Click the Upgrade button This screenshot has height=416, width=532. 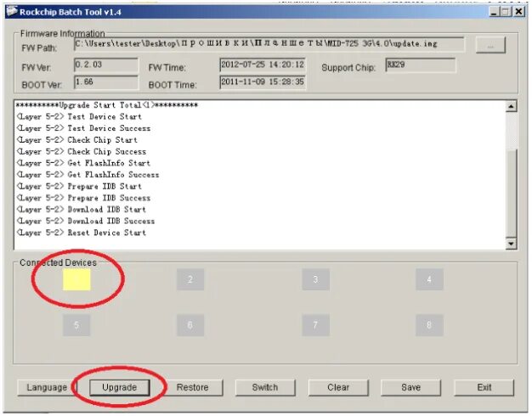(120, 387)
